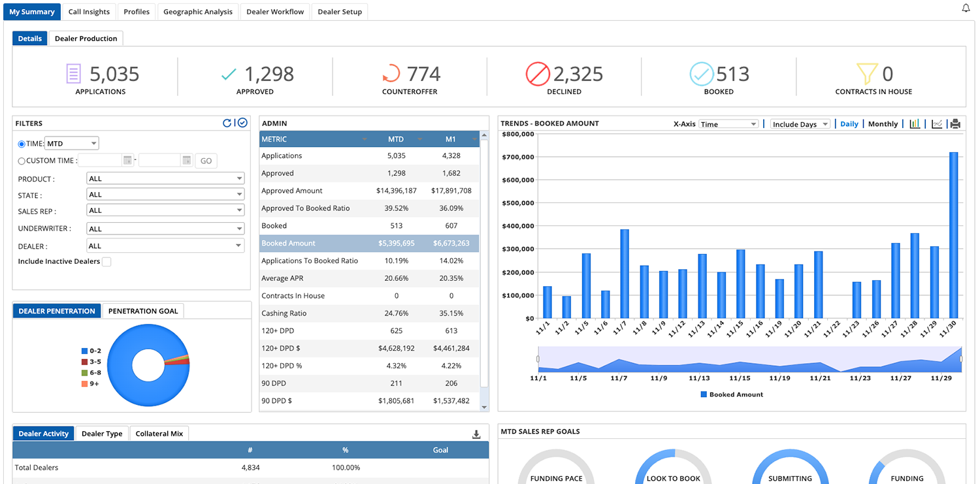Click the custom time end date field
Viewport: 980px width, 484px height.
pyautogui.click(x=160, y=160)
